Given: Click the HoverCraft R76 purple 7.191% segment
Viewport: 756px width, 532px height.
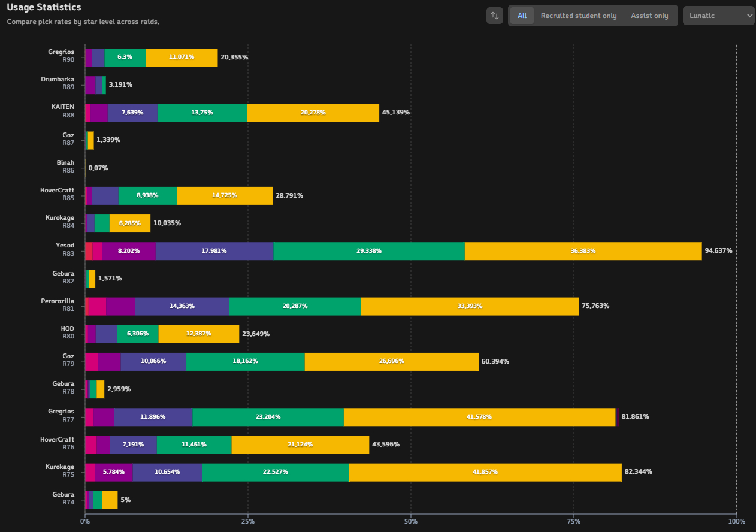Looking at the screenshot, I should pyautogui.click(x=134, y=445).
